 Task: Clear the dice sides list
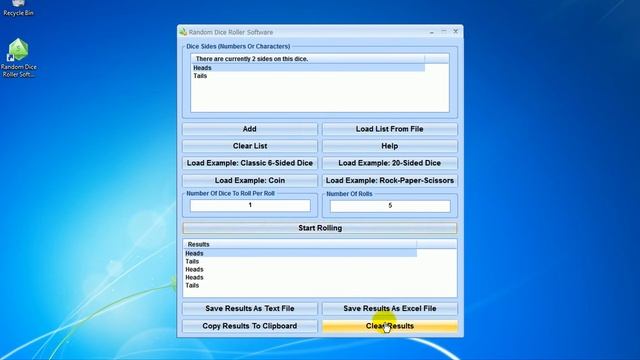(x=250, y=146)
